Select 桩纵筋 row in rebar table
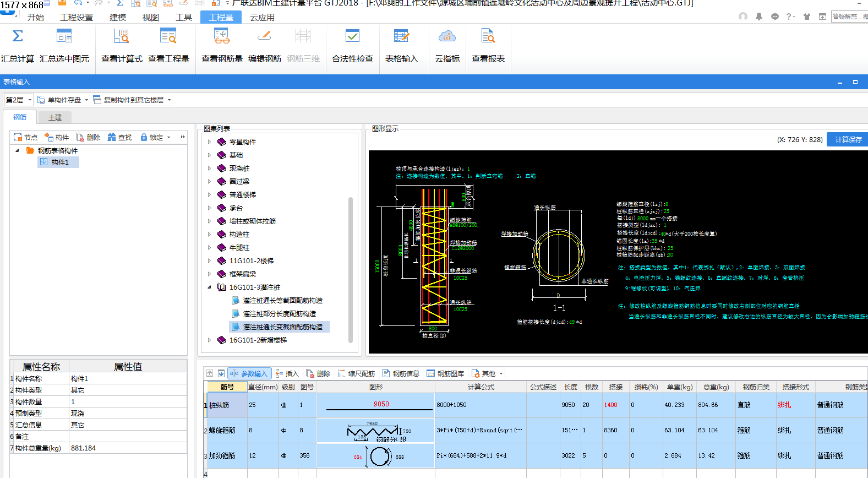 pos(536,405)
